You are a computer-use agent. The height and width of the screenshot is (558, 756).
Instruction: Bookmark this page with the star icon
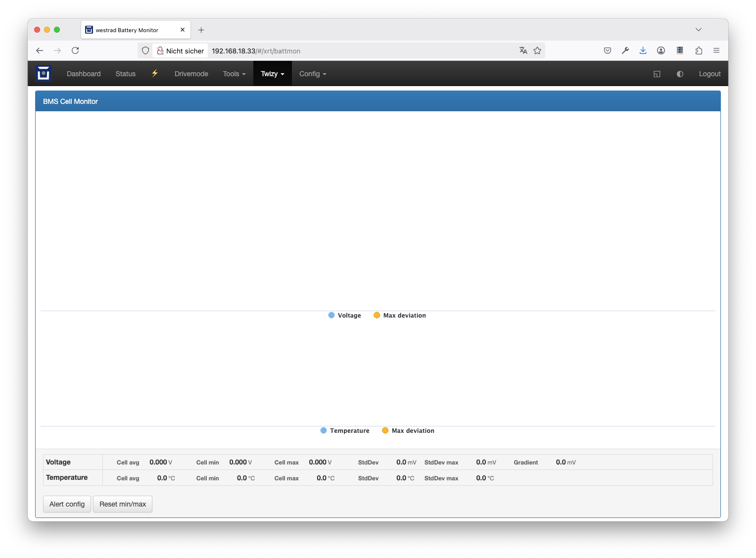tap(537, 50)
